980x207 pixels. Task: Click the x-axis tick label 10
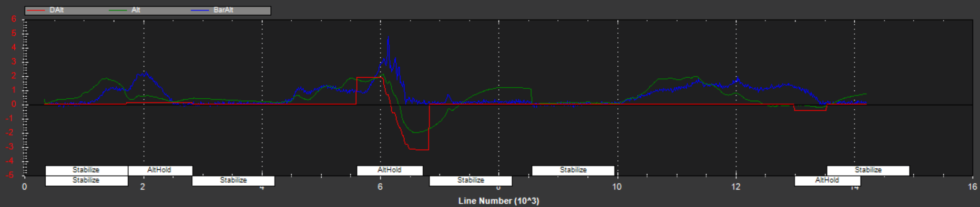click(x=617, y=187)
